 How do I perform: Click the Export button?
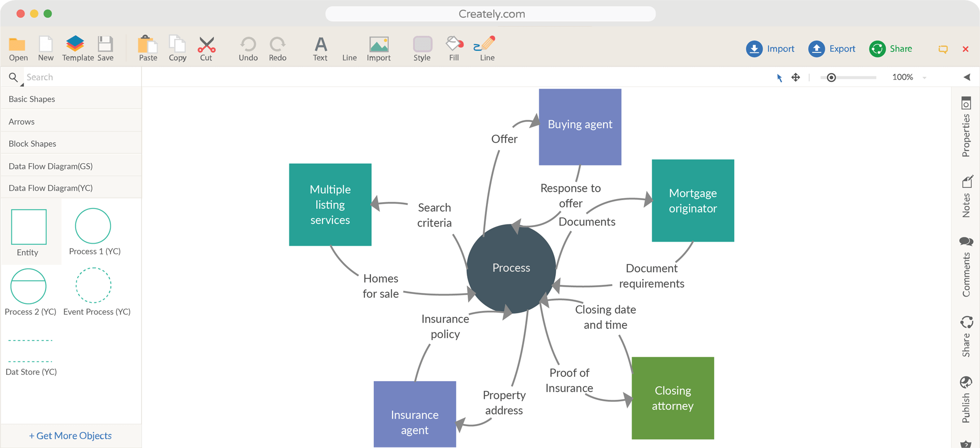tap(832, 49)
